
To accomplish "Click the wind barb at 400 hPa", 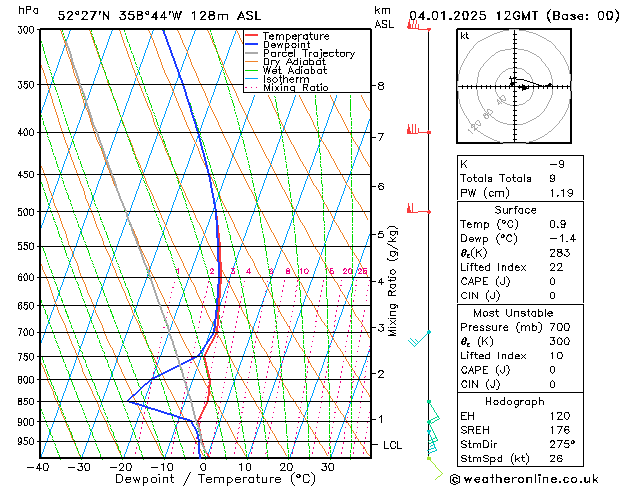I will 418,130.
